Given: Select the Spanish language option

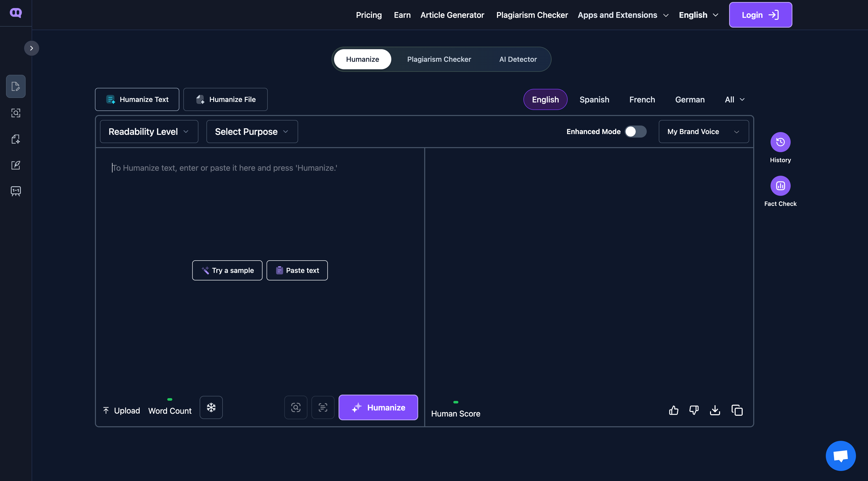Looking at the screenshot, I should coord(594,100).
